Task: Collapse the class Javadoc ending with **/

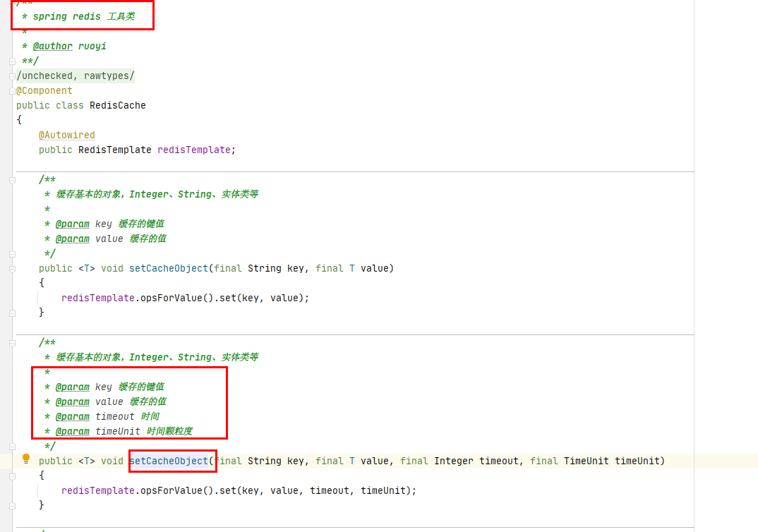Action: pyautogui.click(x=12, y=61)
